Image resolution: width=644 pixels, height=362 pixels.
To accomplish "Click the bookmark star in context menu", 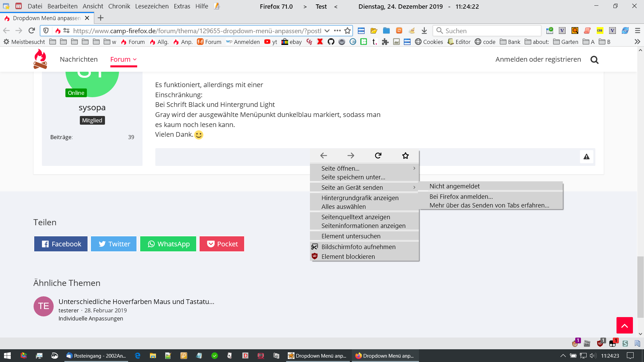I will [x=405, y=156].
